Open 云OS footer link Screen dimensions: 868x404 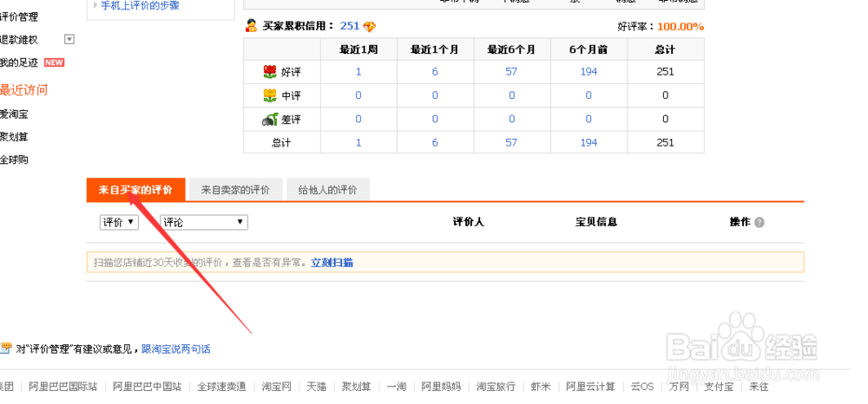[642, 387]
